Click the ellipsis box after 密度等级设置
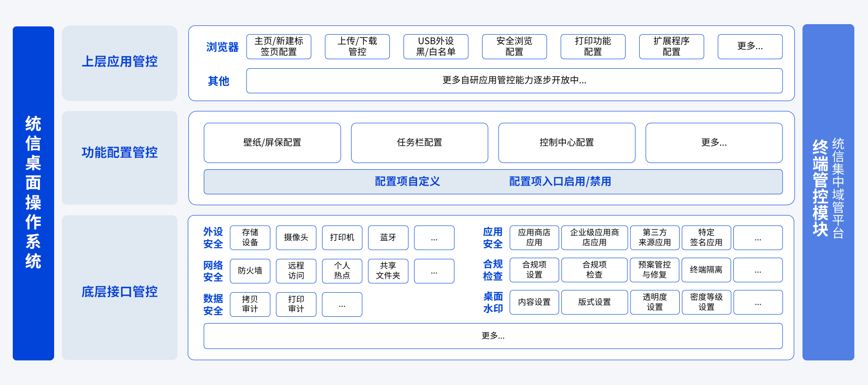868x385 pixels. (758, 302)
